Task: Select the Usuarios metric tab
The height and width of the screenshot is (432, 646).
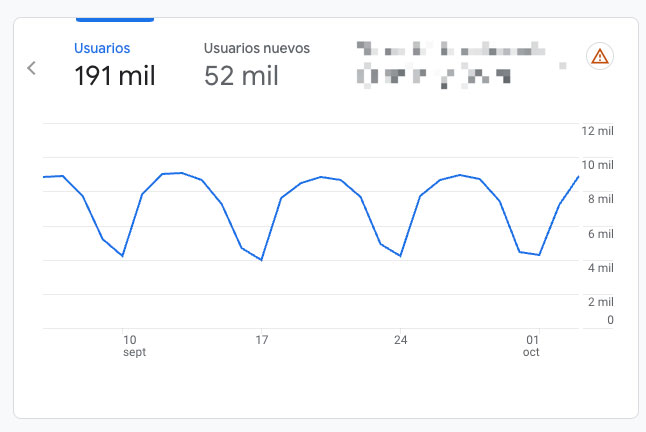Action: click(102, 47)
